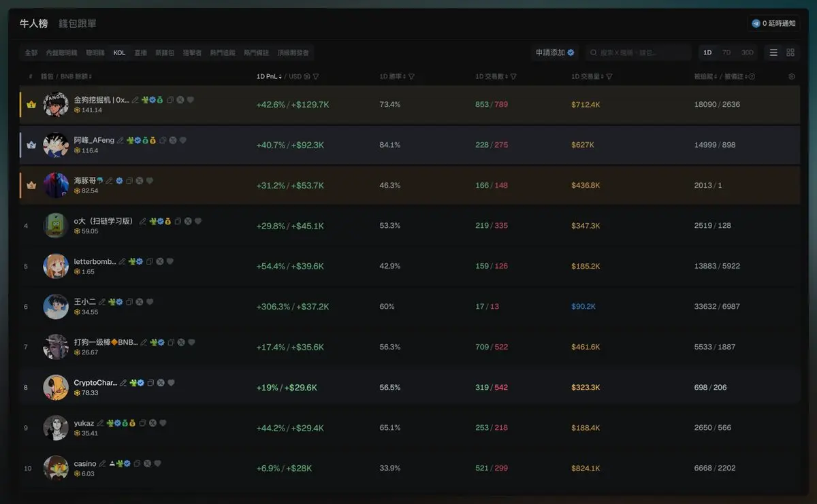This screenshot has height=504, width=817.
Task: Open casino avatar thumbnail
Action: (x=56, y=468)
